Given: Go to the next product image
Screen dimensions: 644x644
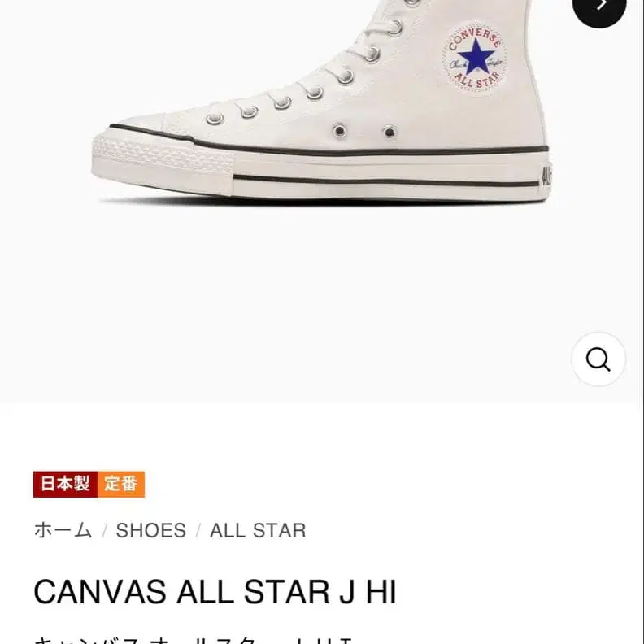Looking at the screenshot, I should [x=599, y=7].
